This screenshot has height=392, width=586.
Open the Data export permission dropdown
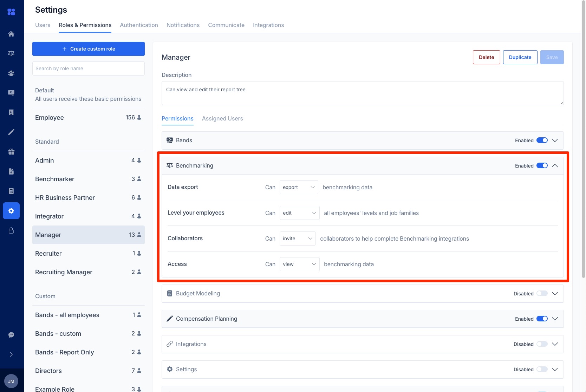pyautogui.click(x=298, y=187)
